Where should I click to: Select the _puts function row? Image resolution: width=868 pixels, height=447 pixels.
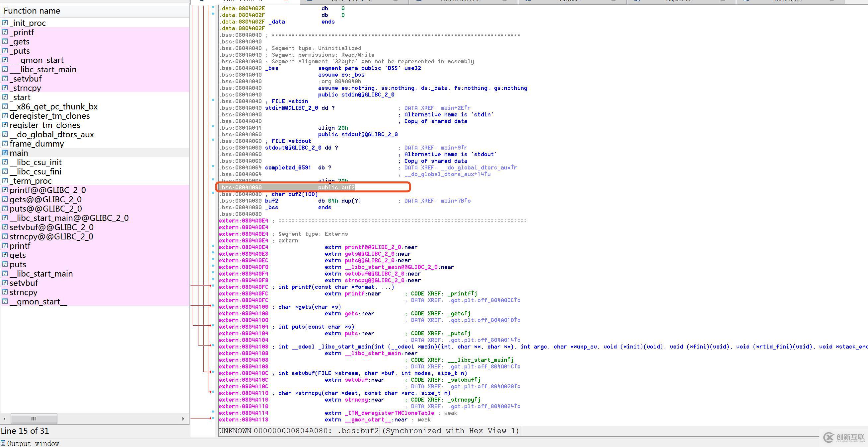point(95,51)
